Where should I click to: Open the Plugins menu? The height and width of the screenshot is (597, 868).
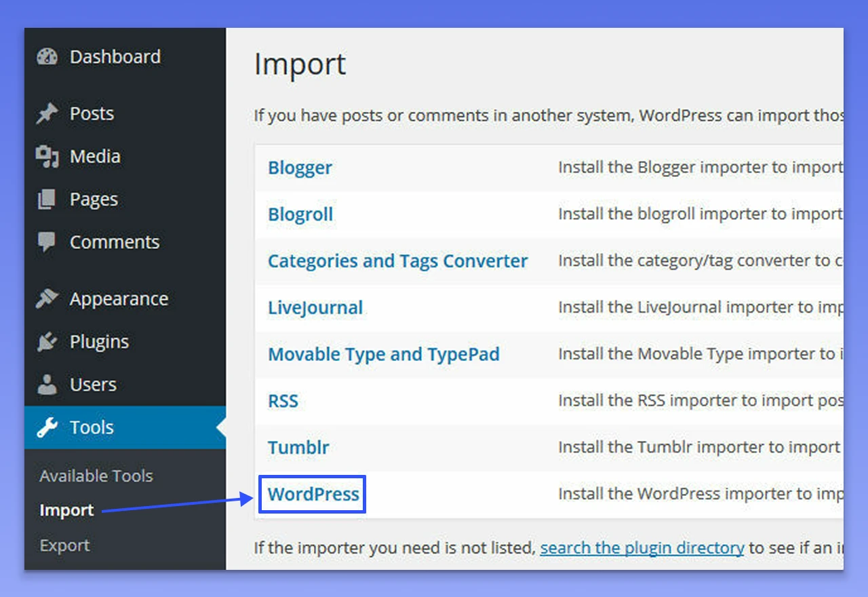(x=99, y=342)
